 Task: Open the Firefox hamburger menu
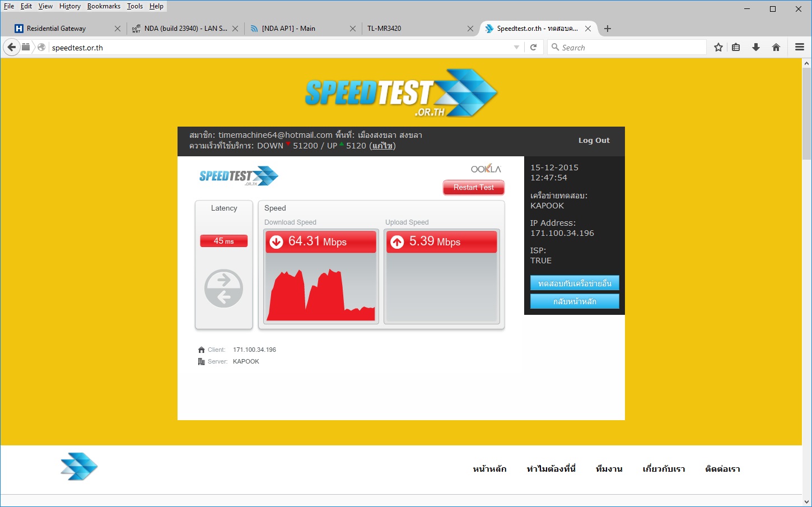click(x=800, y=48)
